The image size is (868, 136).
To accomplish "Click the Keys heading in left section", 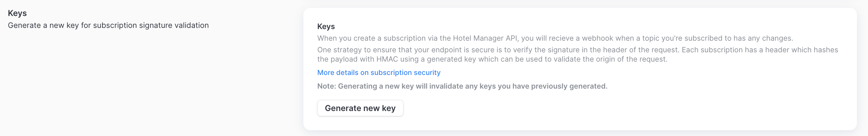I will coord(17,13).
